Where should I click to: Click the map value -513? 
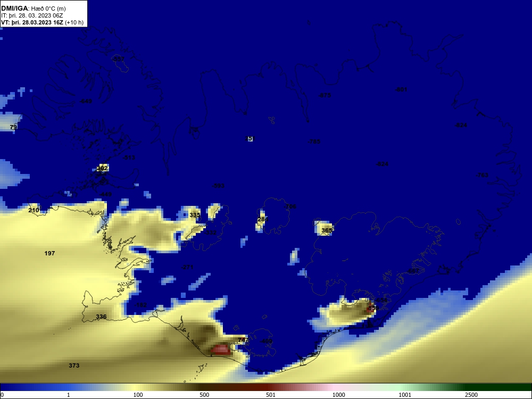(129, 157)
